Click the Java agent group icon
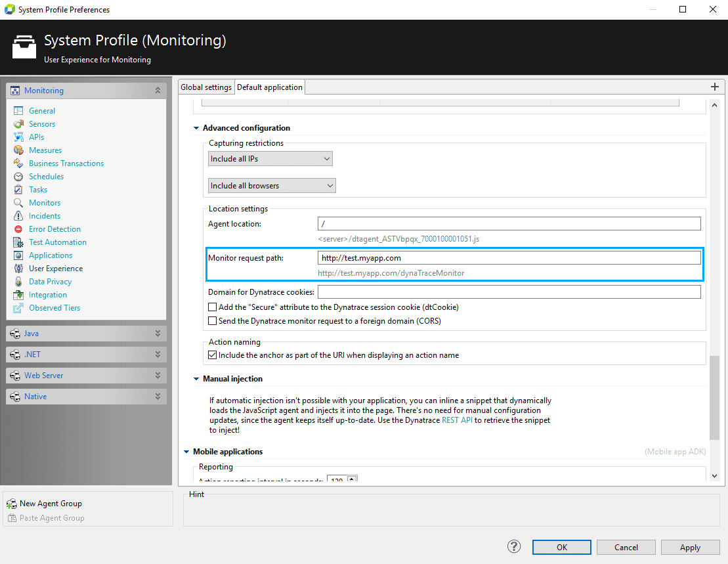The width and height of the screenshot is (728, 564). point(15,334)
